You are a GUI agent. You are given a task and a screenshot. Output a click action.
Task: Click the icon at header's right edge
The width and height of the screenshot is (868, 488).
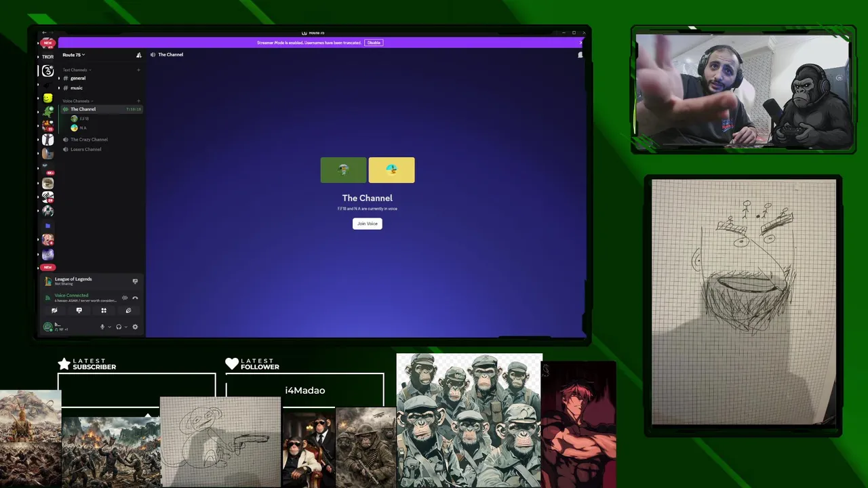(x=580, y=55)
